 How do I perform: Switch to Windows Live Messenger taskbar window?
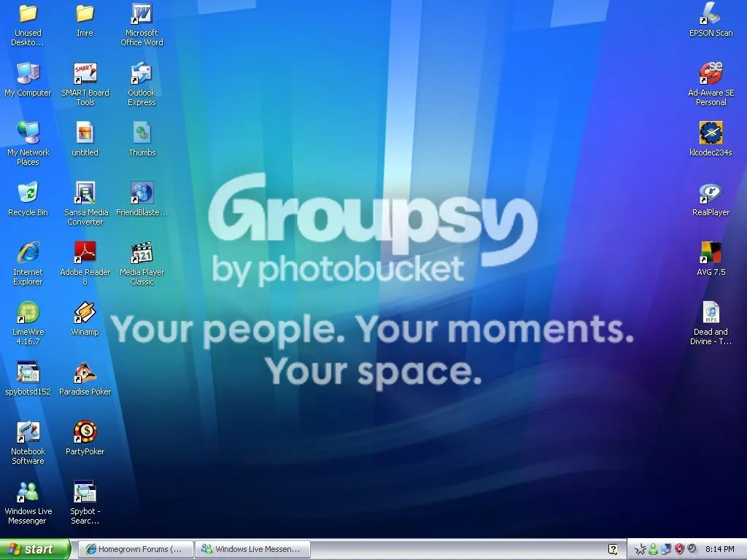click(x=253, y=549)
